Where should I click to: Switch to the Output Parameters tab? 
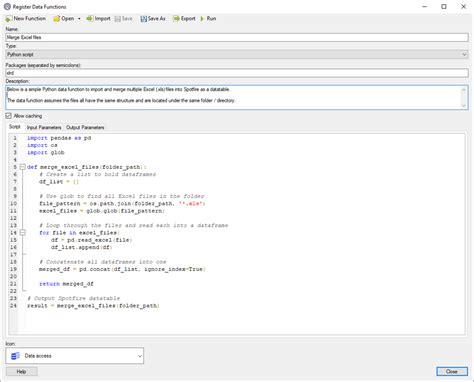[x=85, y=128]
